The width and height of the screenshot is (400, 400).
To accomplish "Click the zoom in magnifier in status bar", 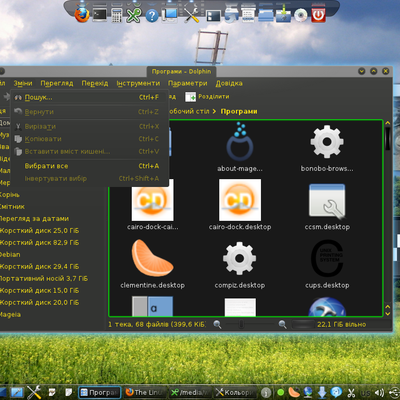I will pyautogui.click(x=283, y=324).
